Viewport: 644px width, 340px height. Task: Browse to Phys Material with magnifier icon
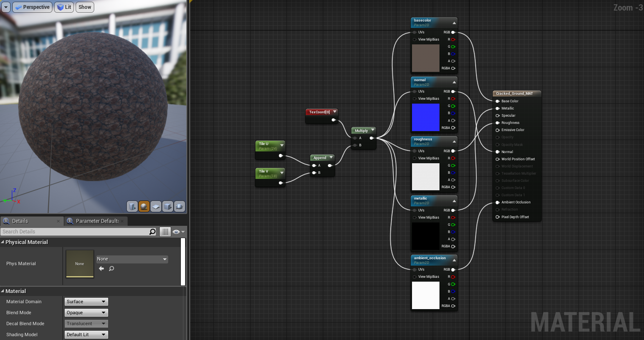tap(112, 269)
